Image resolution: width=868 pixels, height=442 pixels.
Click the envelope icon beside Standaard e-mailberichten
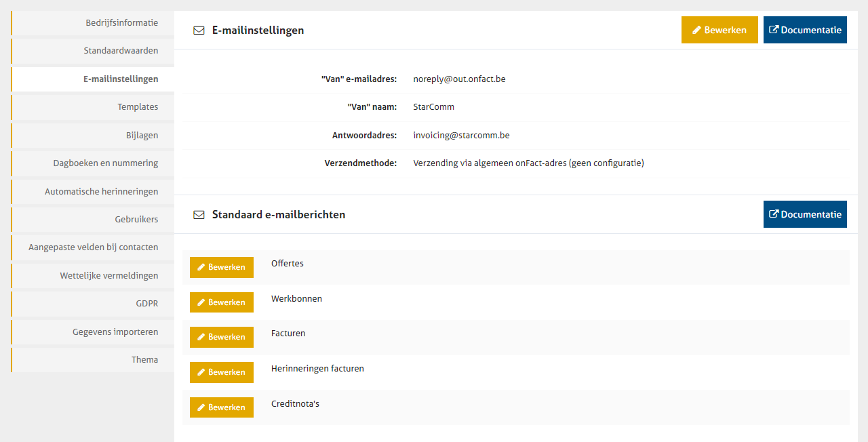point(199,215)
